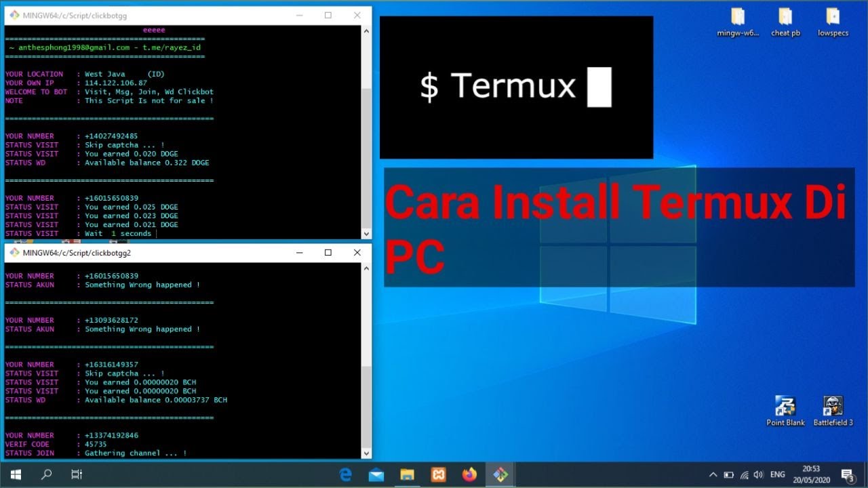The height and width of the screenshot is (488, 868).
Task: Click clickbotgg2 scrollbar up arrow
Action: (366, 268)
